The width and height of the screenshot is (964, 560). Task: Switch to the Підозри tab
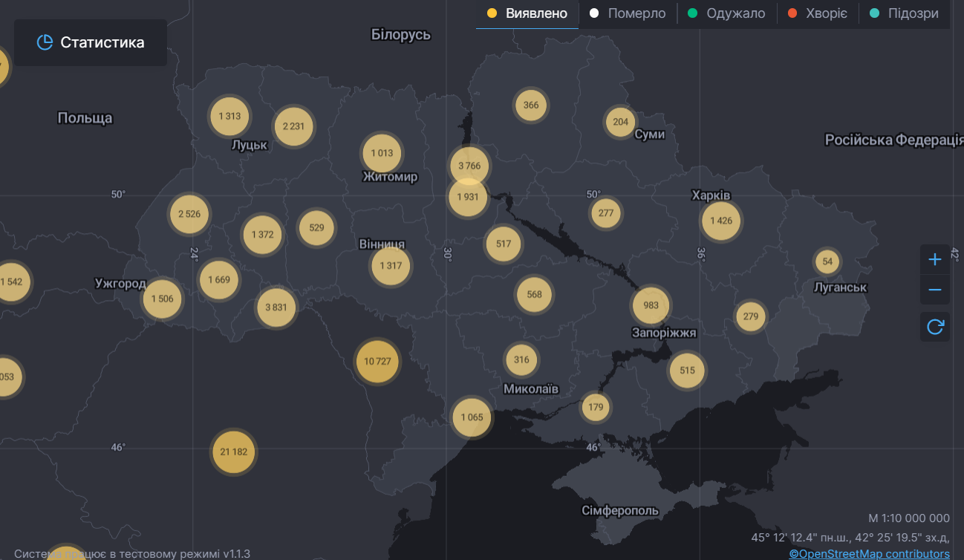(904, 13)
